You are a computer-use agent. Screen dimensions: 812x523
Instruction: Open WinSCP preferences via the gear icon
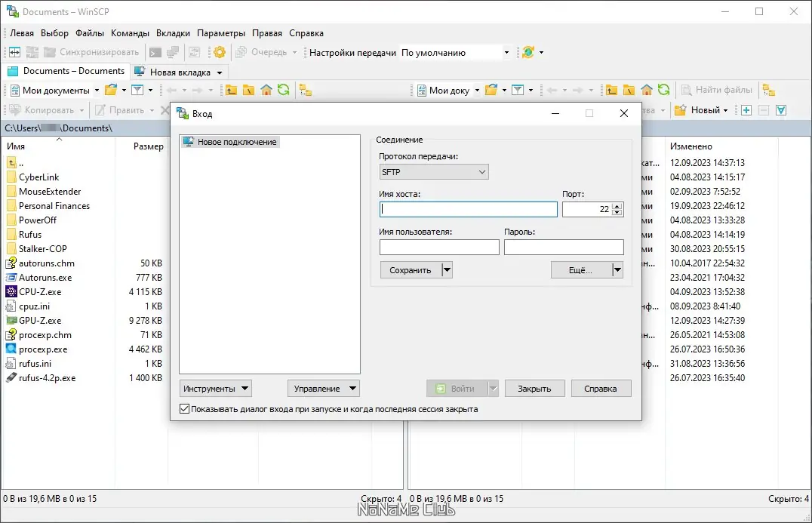coord(220,52)
